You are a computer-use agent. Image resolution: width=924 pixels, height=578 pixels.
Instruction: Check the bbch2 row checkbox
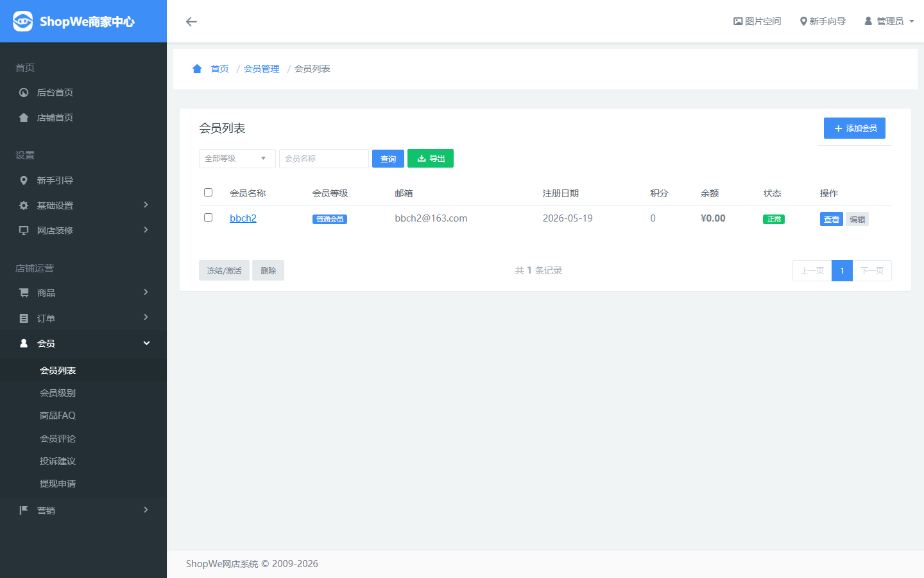coord(208,217)
